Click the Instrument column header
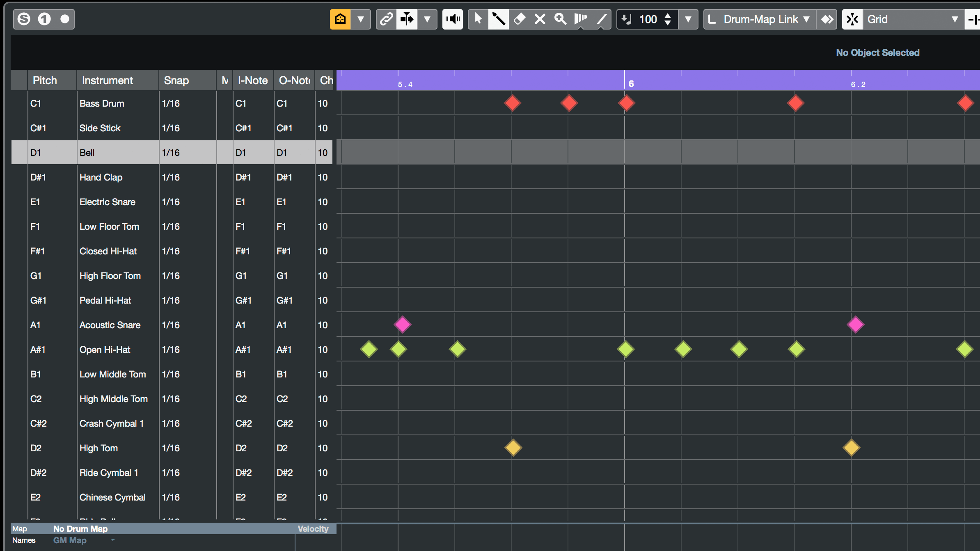 click(x=107, y=80)
